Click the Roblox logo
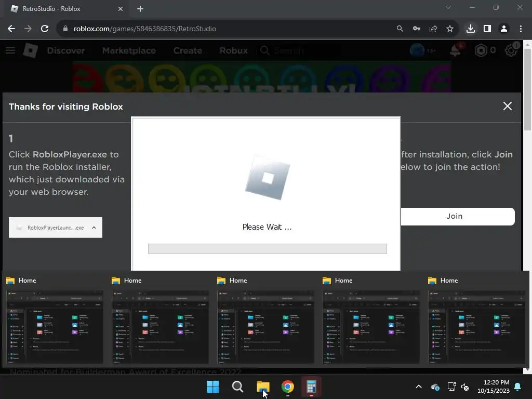 (x=31, y=50)
